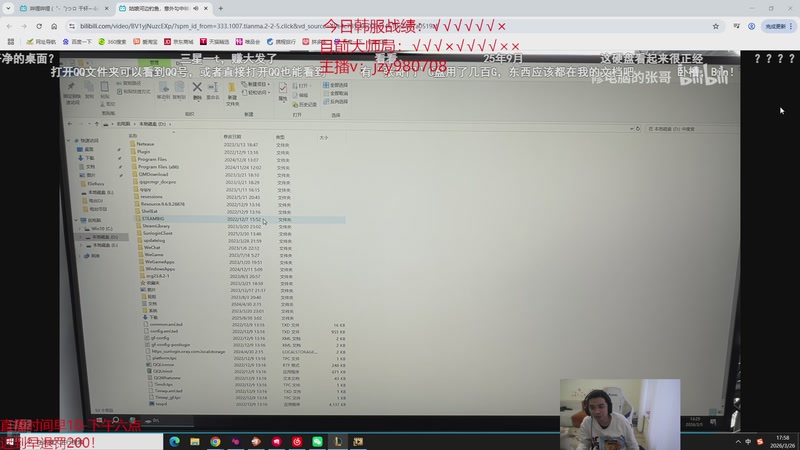800x450 pixels.
Task: Open the media control icon in browser toolbar
Action: tap(736, 26)
